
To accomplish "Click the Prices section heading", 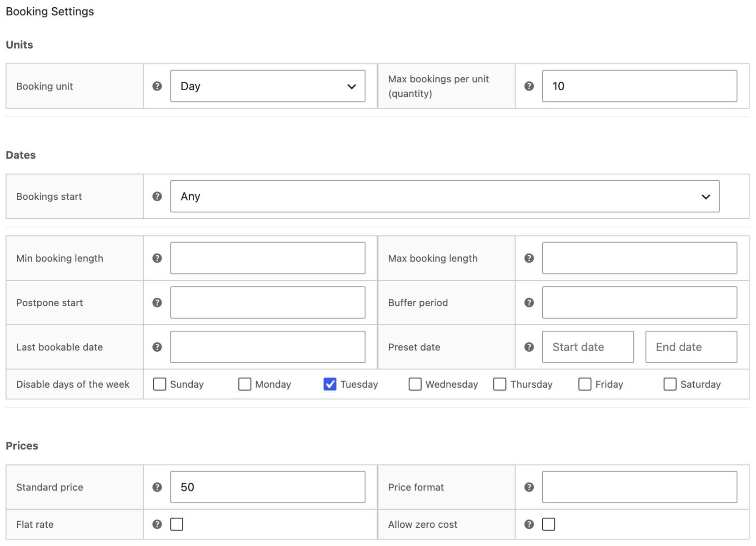I will (x=22, y=445).
